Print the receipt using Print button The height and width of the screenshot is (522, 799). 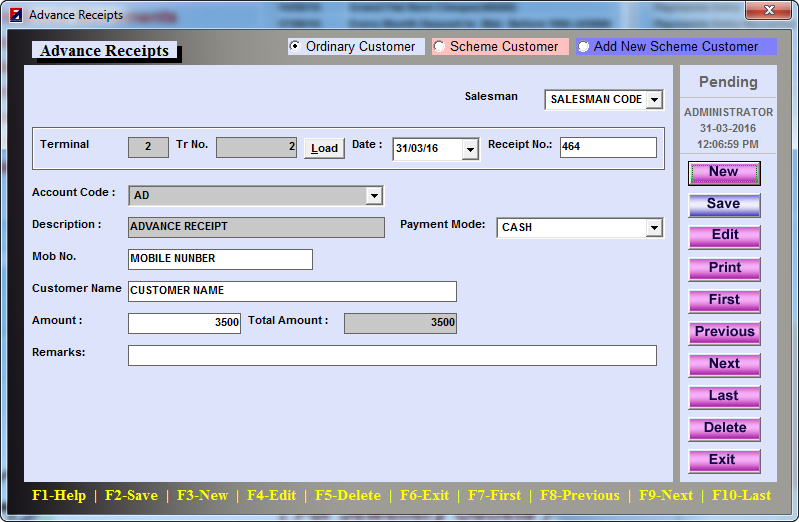point(724,268)
